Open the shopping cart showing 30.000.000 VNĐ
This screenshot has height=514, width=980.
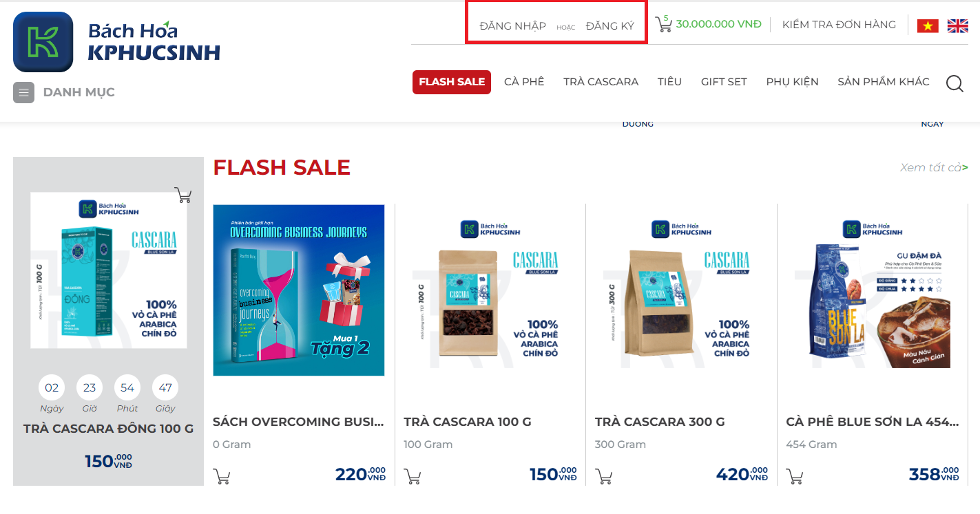[x=708, y=24]
